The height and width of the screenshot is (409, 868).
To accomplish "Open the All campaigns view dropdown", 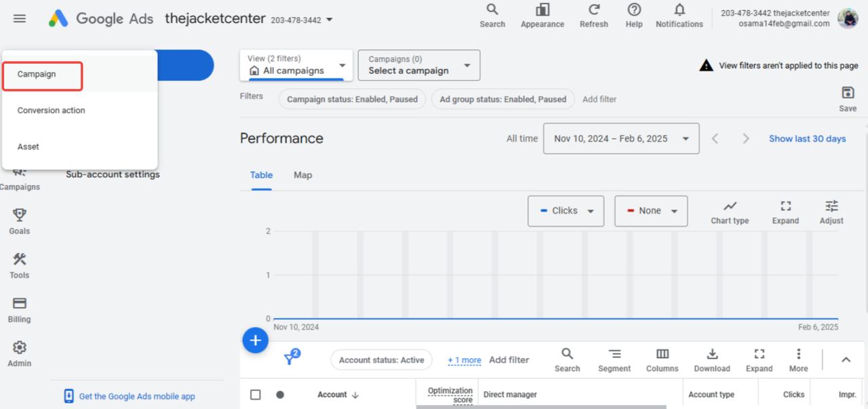I will pyautogui.click(x=297, y=65).
